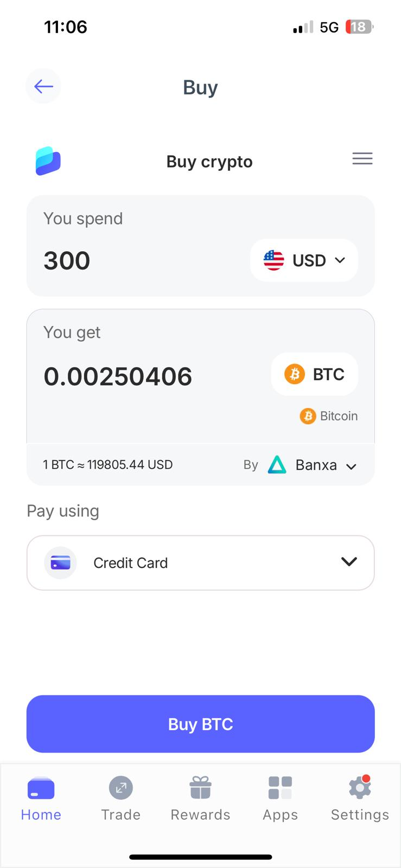Viewport: 401px width, 868px height.
Task: Tap the small Bitcoin network label
Action: coord(329,416)
